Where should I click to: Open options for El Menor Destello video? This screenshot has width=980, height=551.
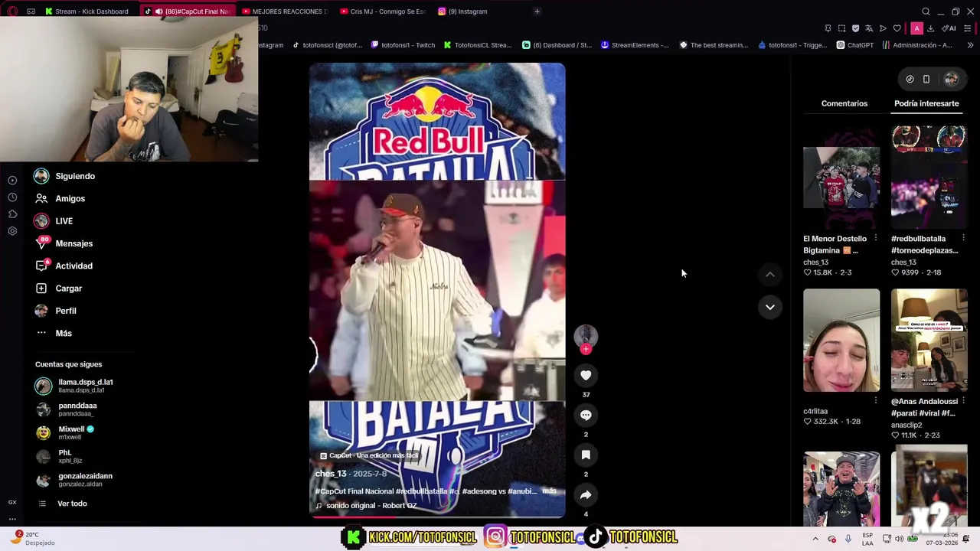tap(875, 238)
